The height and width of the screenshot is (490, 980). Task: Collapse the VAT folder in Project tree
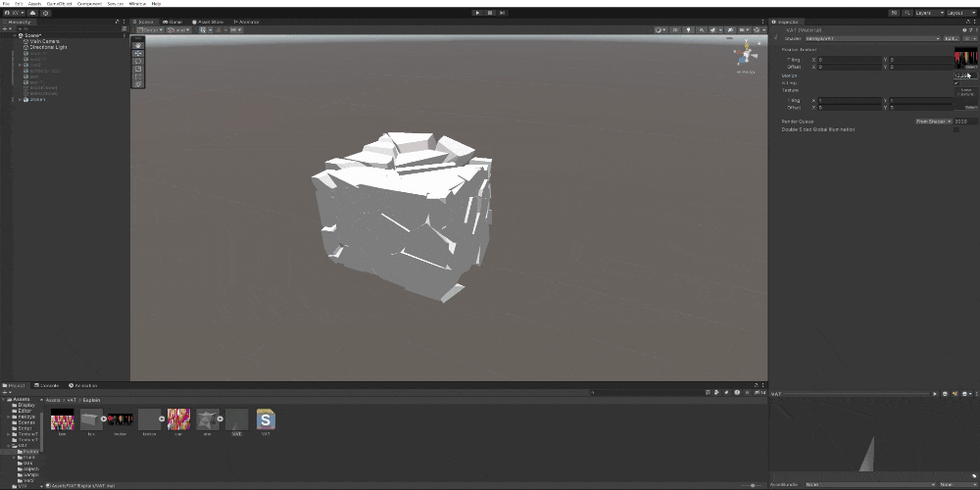click(x=9, y=446)
